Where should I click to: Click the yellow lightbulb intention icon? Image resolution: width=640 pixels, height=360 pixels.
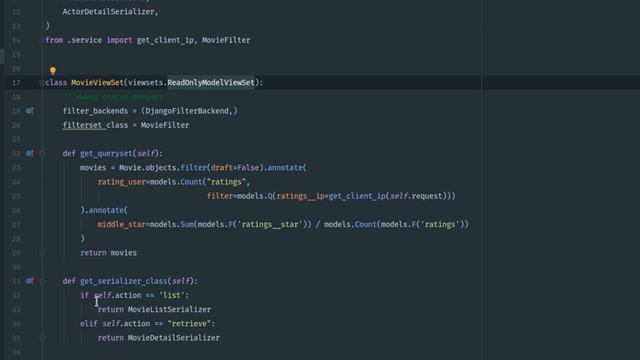point(53,71)
